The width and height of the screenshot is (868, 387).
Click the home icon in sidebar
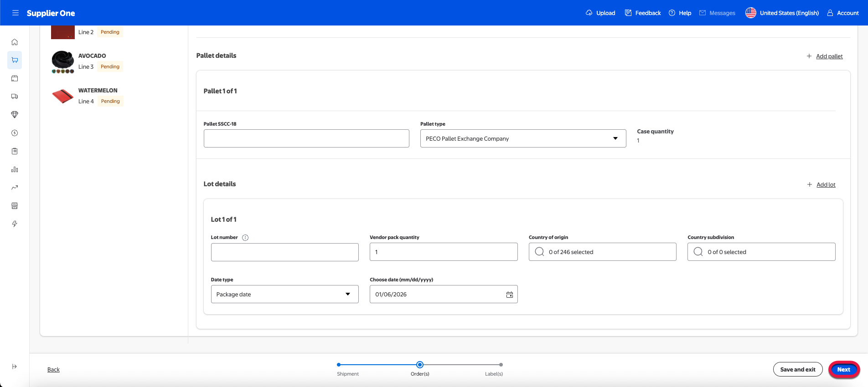coord(15,42)
